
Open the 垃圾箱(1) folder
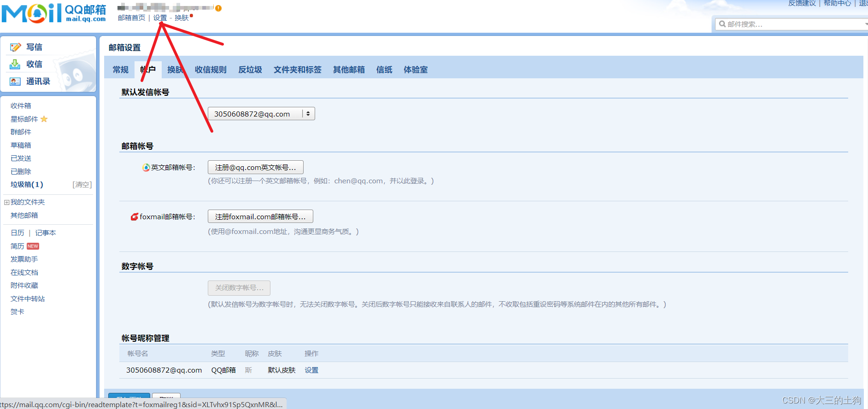click(27, 184)
